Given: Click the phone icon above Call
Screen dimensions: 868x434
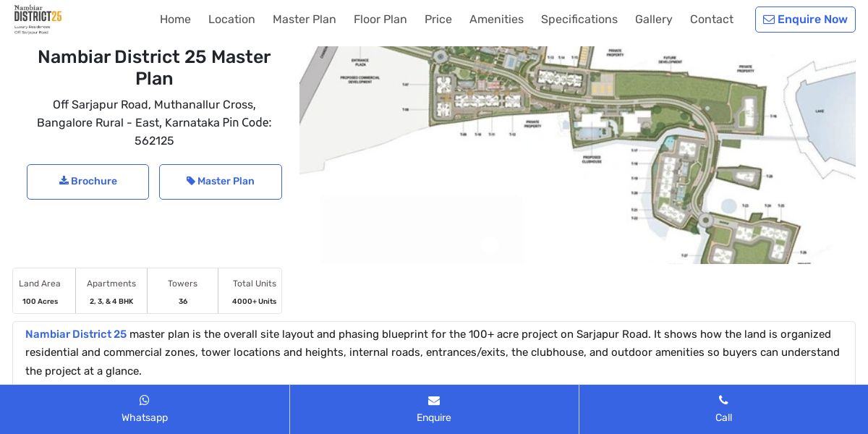Looking at the screenshot, I should click(723, 400).
